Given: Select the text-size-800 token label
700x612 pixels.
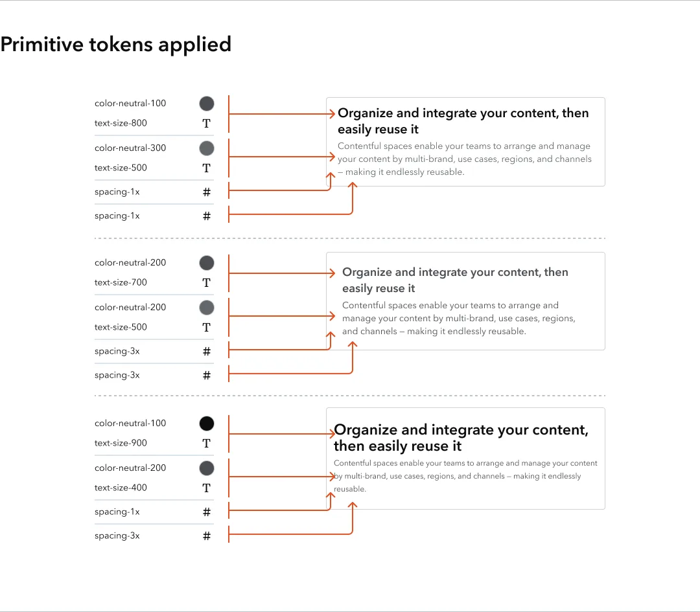Looking at the screenshot, I should click(x=121, y=123).
